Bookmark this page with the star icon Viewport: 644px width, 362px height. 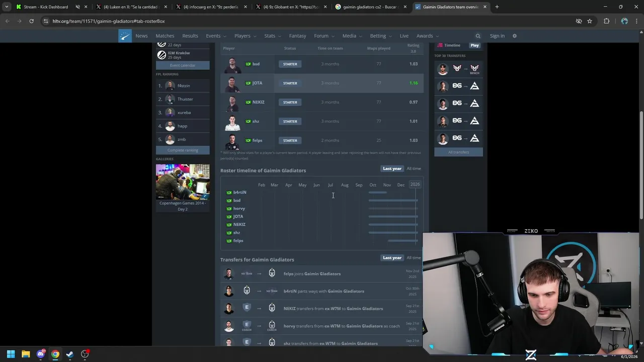(590, 21)
